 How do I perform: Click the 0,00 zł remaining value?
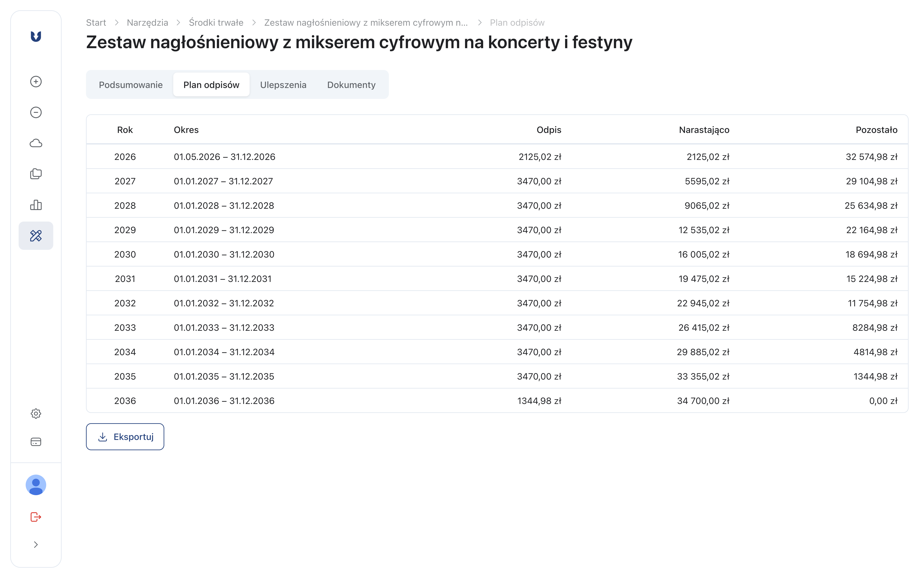[883, 401]
